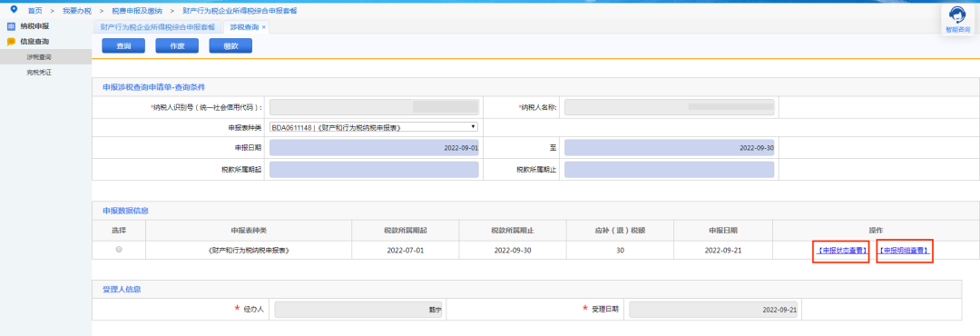Click the 纳税人识别号 input field
Image resolution: width=980 pixels, height=336 pixels.
pos(374,107)
